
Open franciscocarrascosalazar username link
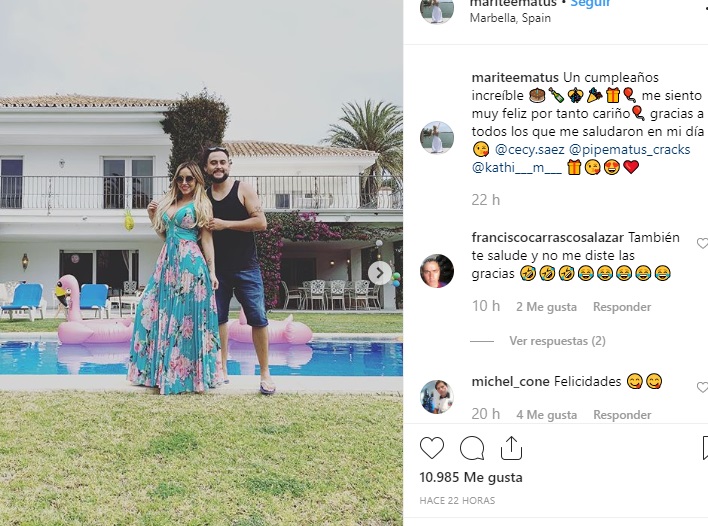(548, 237)
